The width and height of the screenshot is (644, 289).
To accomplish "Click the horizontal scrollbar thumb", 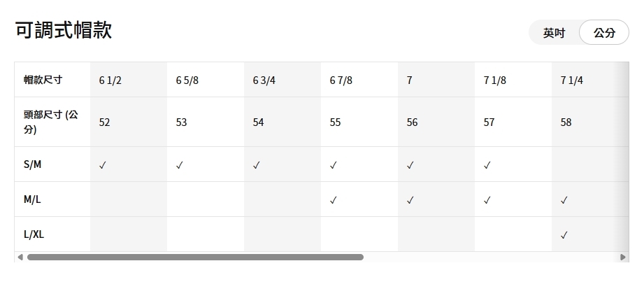I will pos(195,258).
